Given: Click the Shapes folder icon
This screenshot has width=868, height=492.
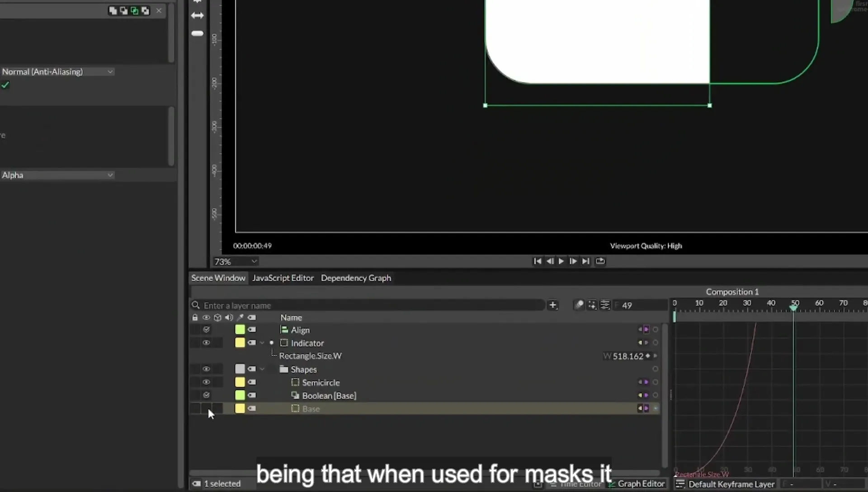Looking at the screenshot, I should click(x=284, y=369).
